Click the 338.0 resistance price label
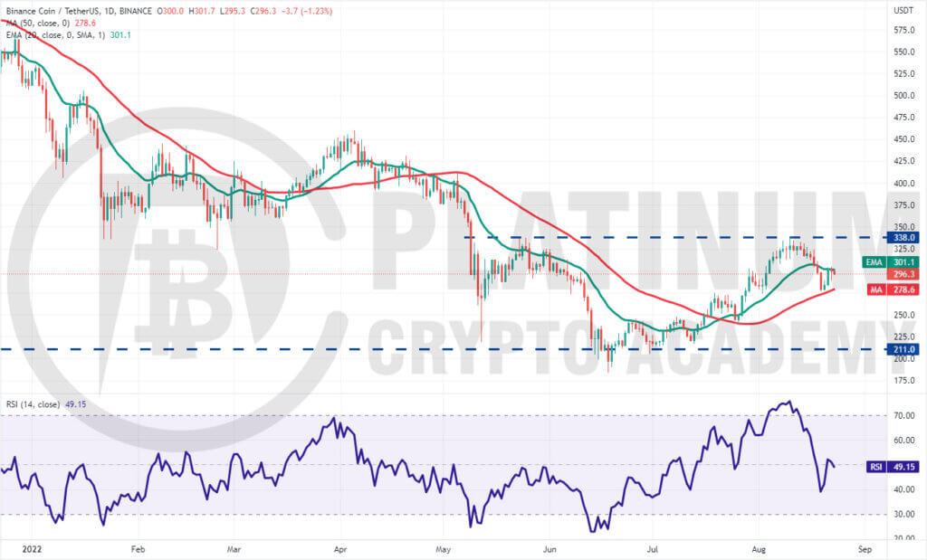927x560 pixels. (x=903, y=237)
